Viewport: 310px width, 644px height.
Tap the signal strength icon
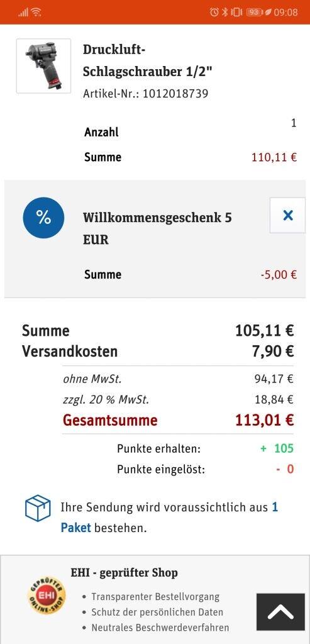23,13
